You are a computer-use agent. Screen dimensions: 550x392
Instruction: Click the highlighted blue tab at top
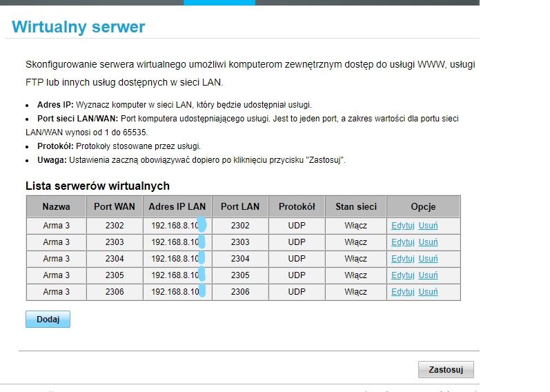pos(219,3)
